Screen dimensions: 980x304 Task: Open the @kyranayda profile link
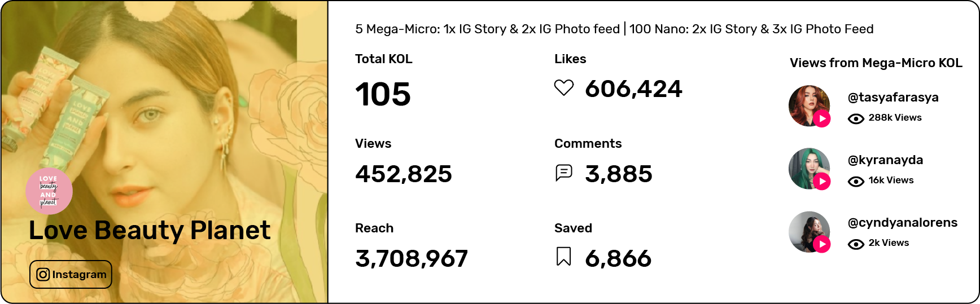[x=885, y=160]
